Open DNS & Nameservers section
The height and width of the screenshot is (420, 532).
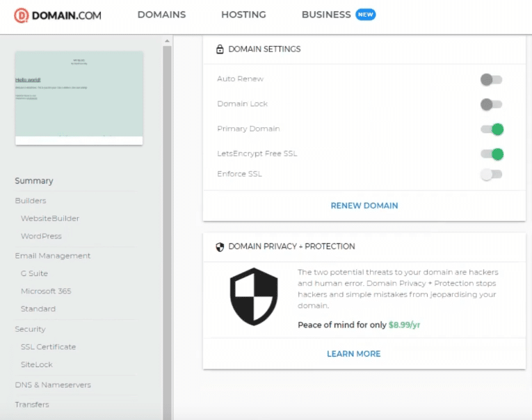coord(53,385)
